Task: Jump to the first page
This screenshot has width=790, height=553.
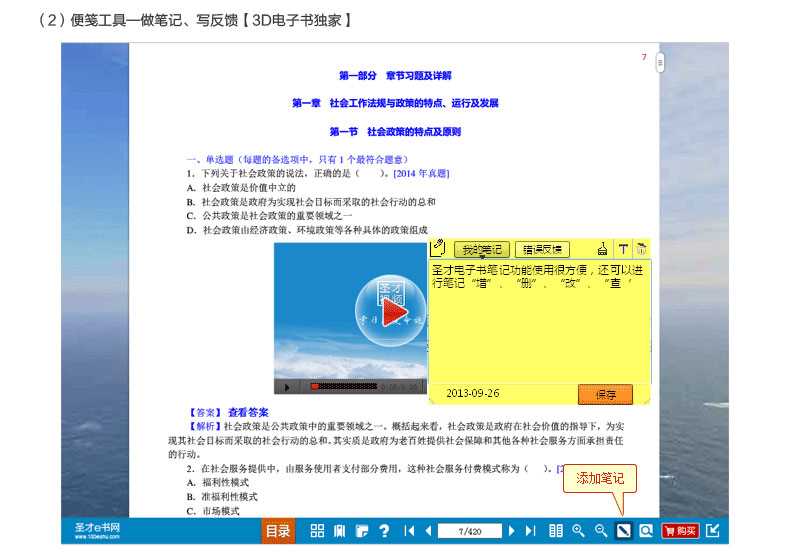Action: point(409,531)
